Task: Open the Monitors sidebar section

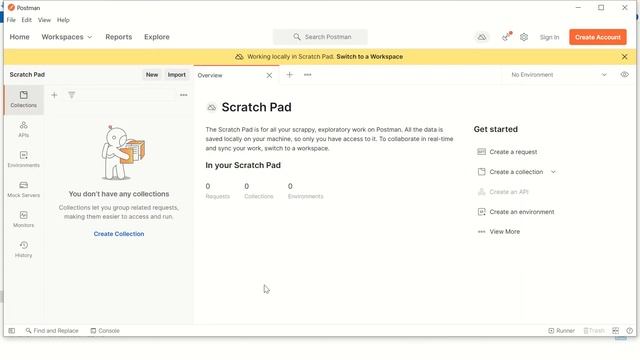Action: pos(24,219)
